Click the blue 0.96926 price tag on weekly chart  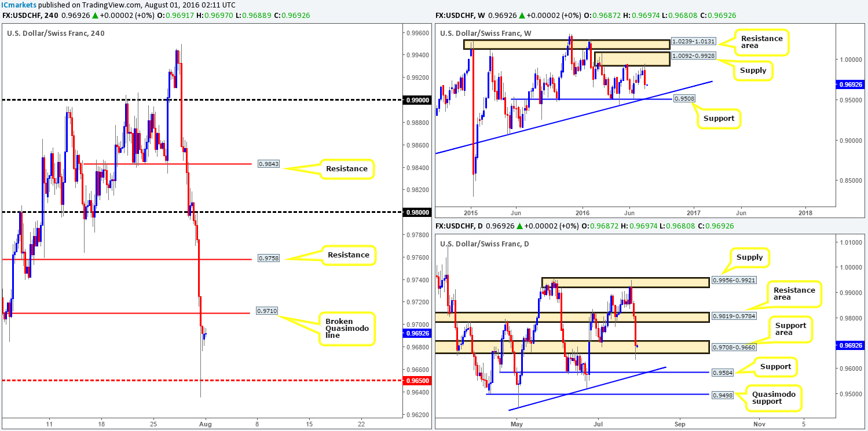click(851, 84)
